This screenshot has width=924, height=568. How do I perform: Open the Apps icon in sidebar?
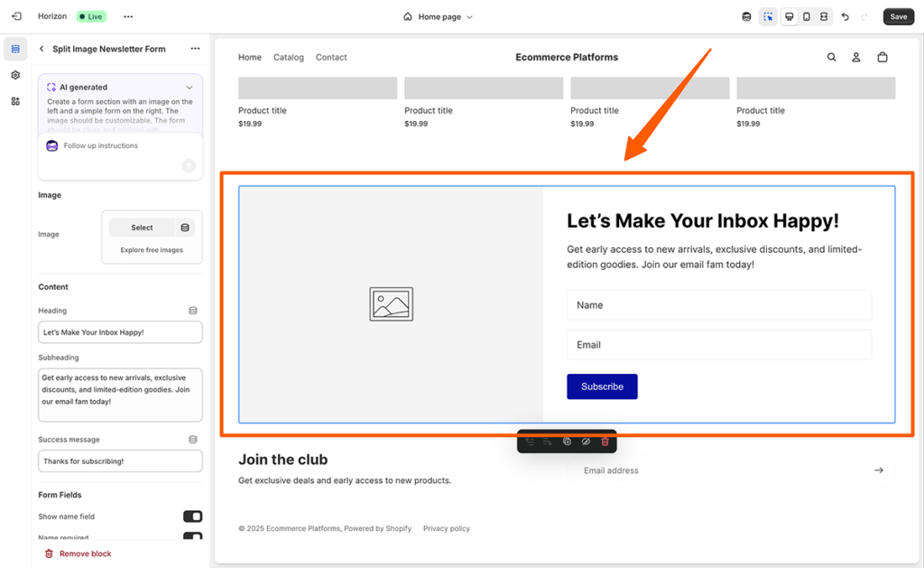tap(15, 101)
